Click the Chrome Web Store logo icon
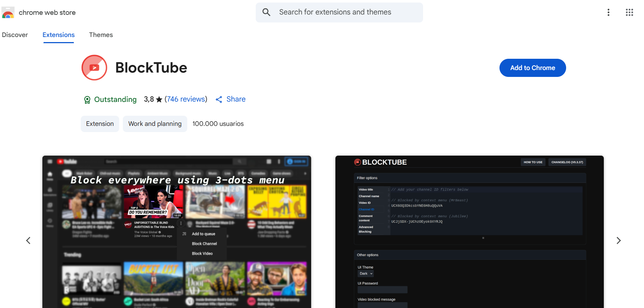644x308 pixels. point(8,13)
